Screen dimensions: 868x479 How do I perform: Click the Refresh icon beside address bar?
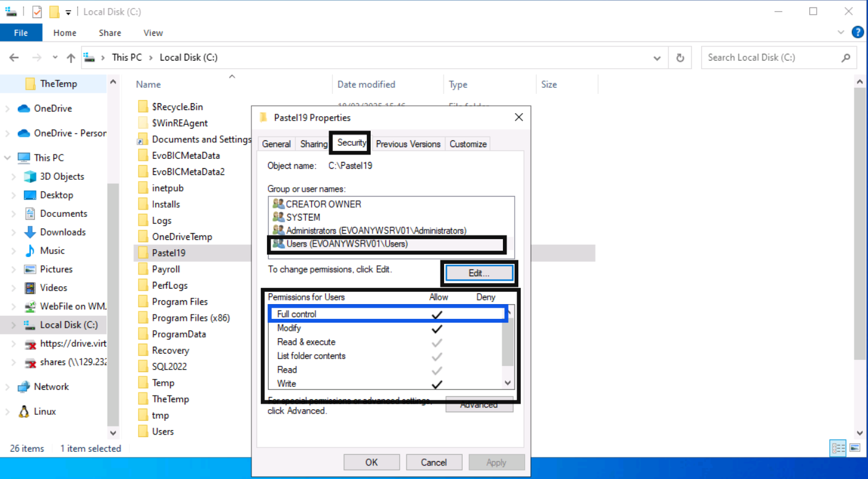(680, 57)
